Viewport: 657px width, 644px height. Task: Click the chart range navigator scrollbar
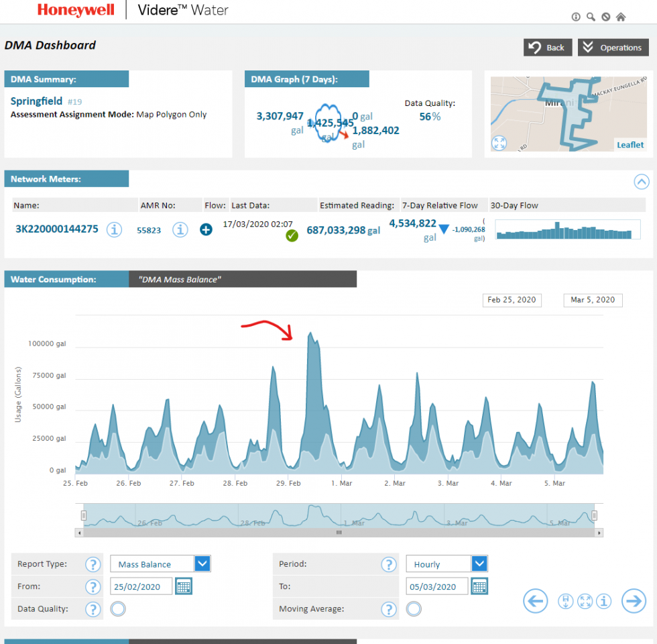(x=339, y=533)
